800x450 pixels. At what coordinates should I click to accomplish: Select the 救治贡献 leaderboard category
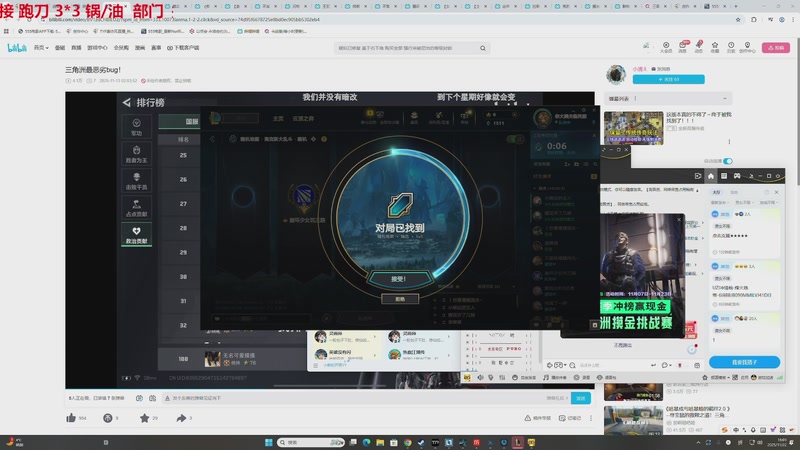[136, 235]
